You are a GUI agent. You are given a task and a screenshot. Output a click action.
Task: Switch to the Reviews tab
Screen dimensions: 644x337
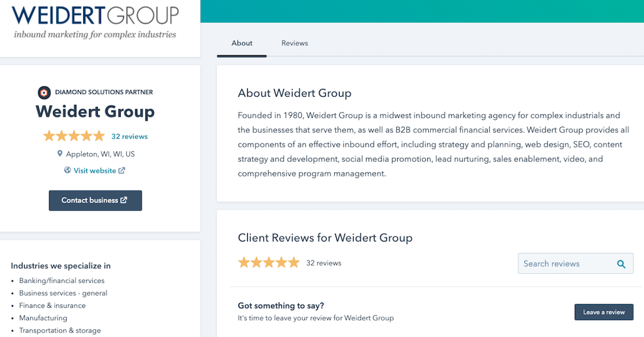point(294,43)
